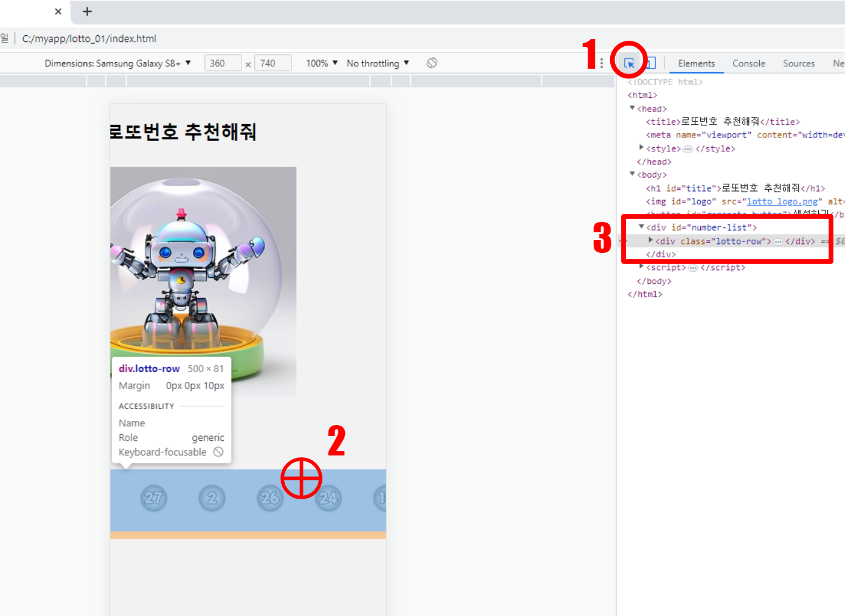Click the width field showing 360

(x=223, y=63)
